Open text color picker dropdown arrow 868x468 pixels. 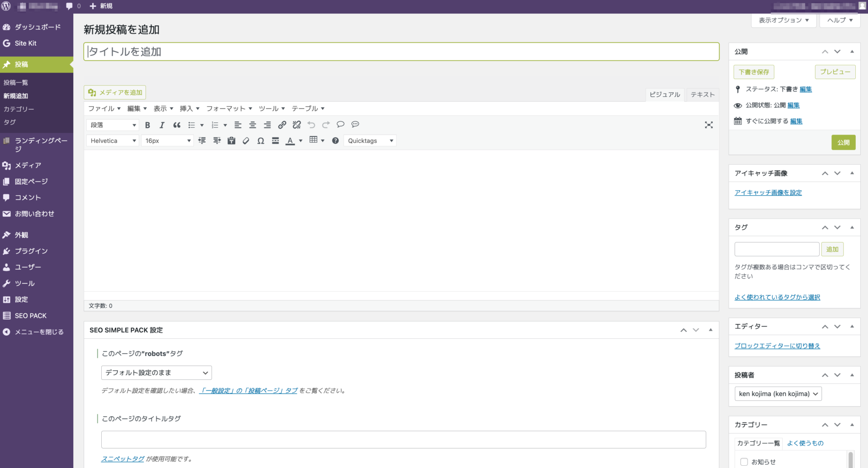301,141
